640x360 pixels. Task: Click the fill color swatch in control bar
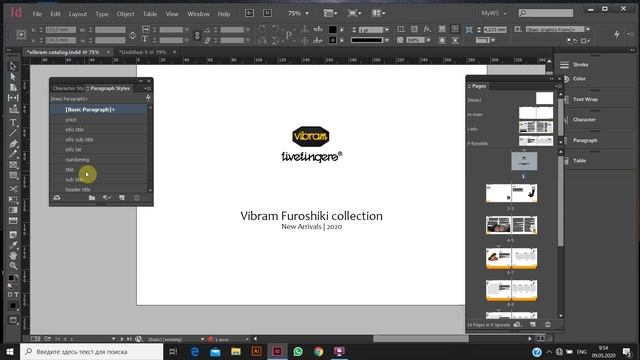(333, 29)
